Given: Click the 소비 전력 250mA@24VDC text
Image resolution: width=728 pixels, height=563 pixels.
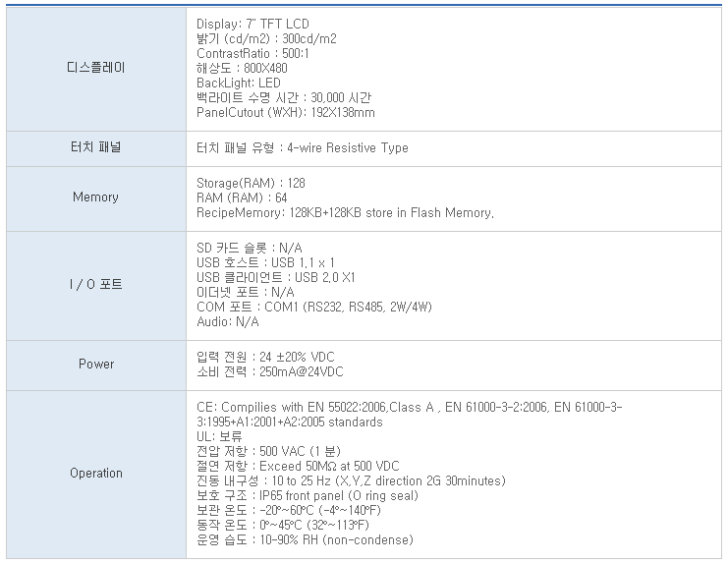Looking at the screenshot, I should [270, 371].
